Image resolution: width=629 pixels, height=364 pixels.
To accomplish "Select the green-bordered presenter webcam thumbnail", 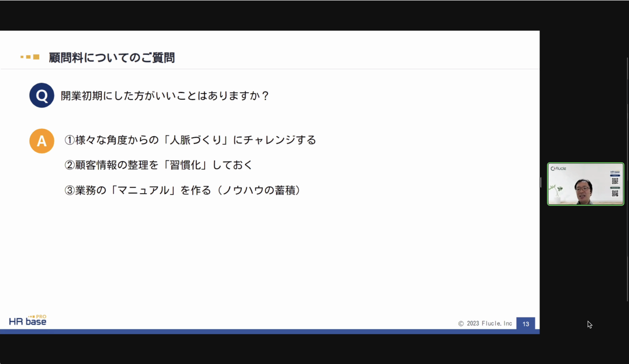I will point(585,184).
